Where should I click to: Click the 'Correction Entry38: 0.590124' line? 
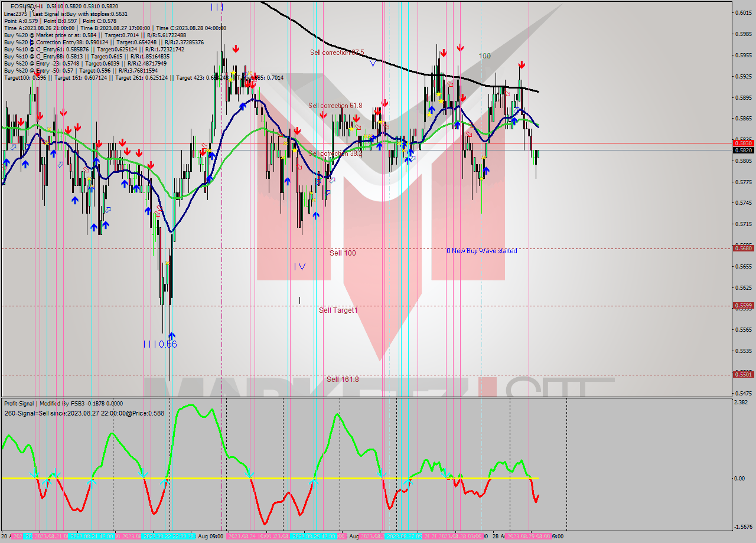click(103, 42)
